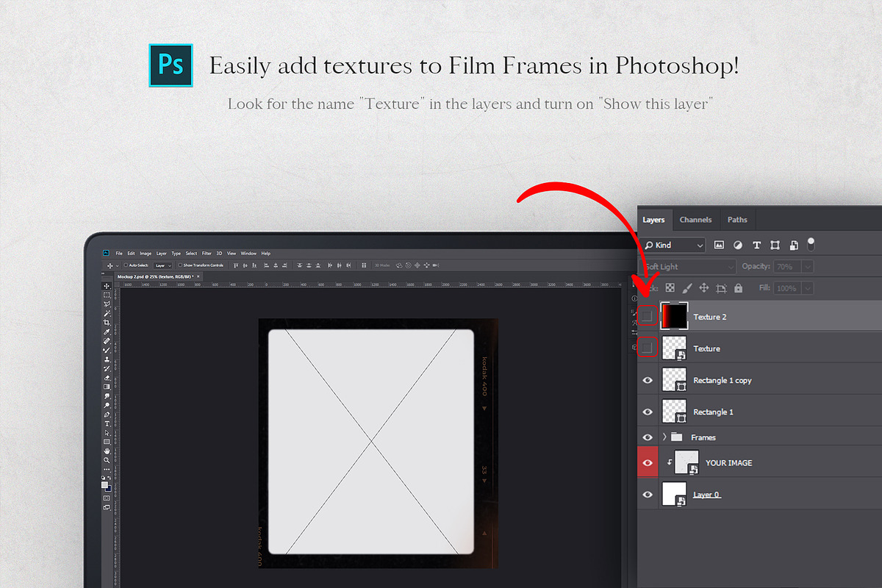Viewport: 882px width, 588px height.
Task: Open the Kind filter dropdown
Action: click(x=673, y=245)
